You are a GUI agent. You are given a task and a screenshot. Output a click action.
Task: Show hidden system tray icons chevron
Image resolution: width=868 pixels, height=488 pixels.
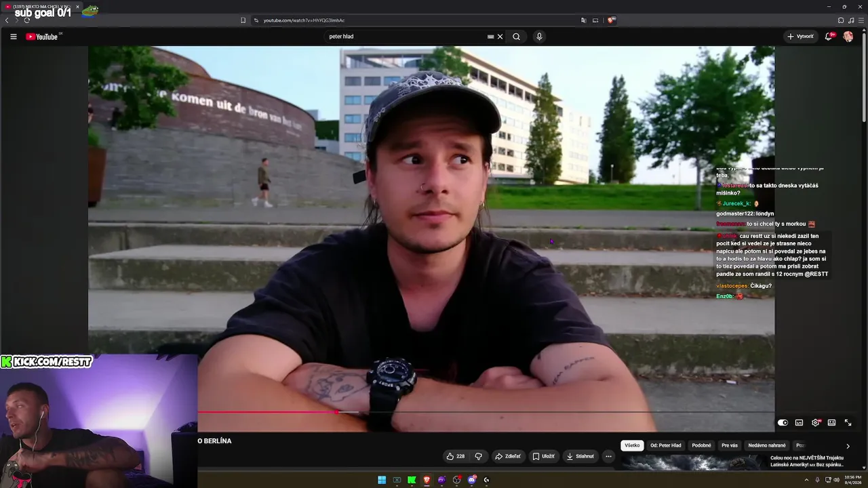click(807, 480)
